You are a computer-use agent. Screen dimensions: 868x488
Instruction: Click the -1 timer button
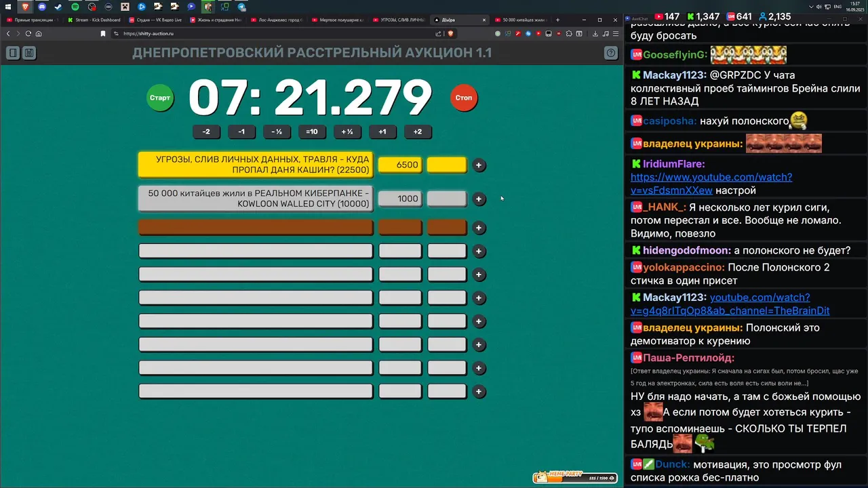241,131
